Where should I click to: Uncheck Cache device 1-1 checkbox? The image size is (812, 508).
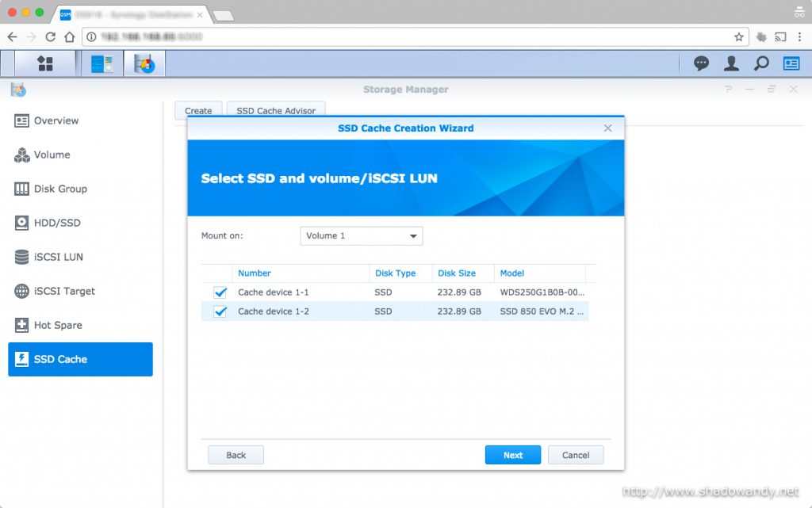220,292
